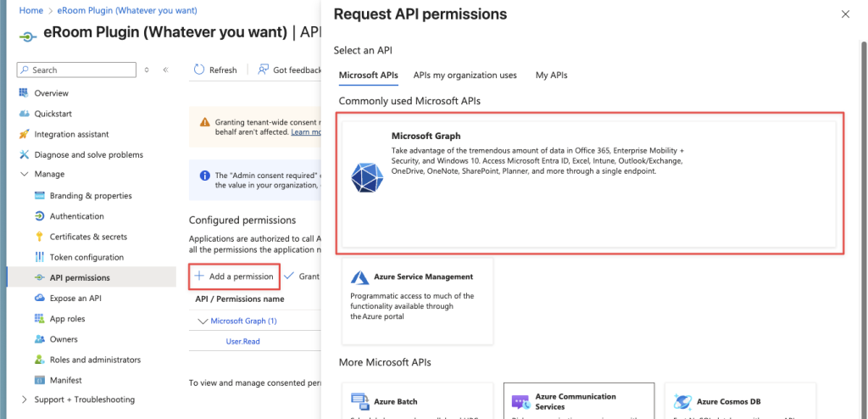Image resolution: width=868 pixels, height=419 pixels.
Task: Click the Certificates & secrets key icon
Action: (40, 237)
